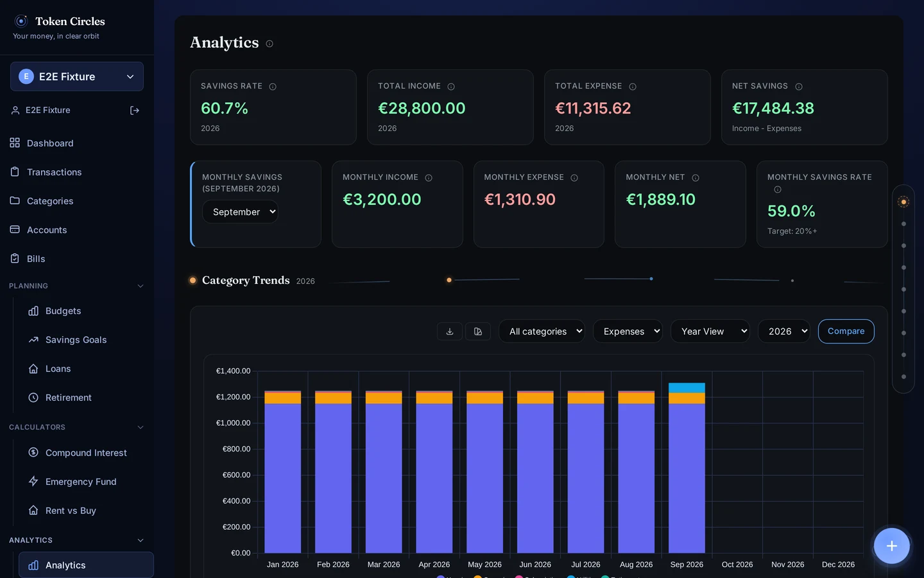Click the light blue segment of September bar
The width and height of the screenshot is (924, 578).
[x=687, y=388]
